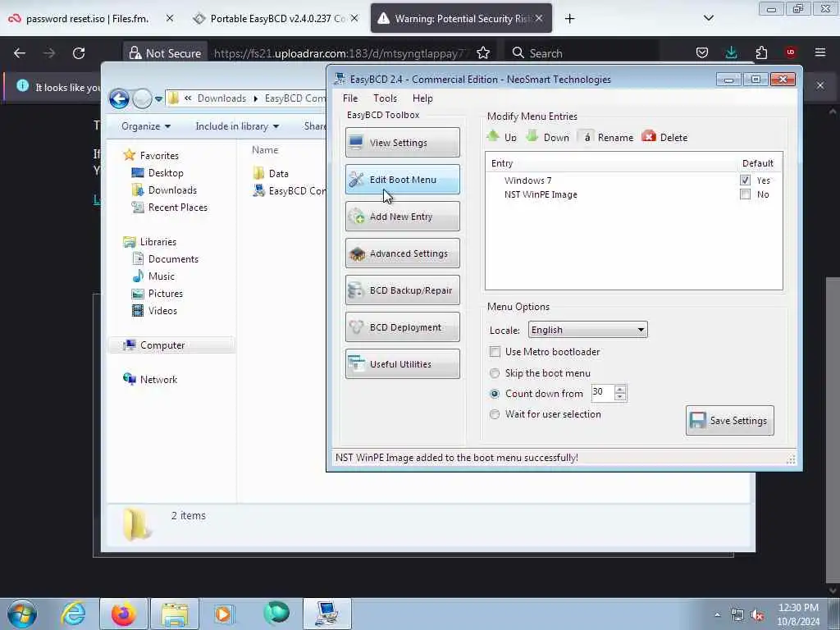Move entry Up with green arrow
Image resolution: width=840 pixels, height=630 pixels.
501,137
